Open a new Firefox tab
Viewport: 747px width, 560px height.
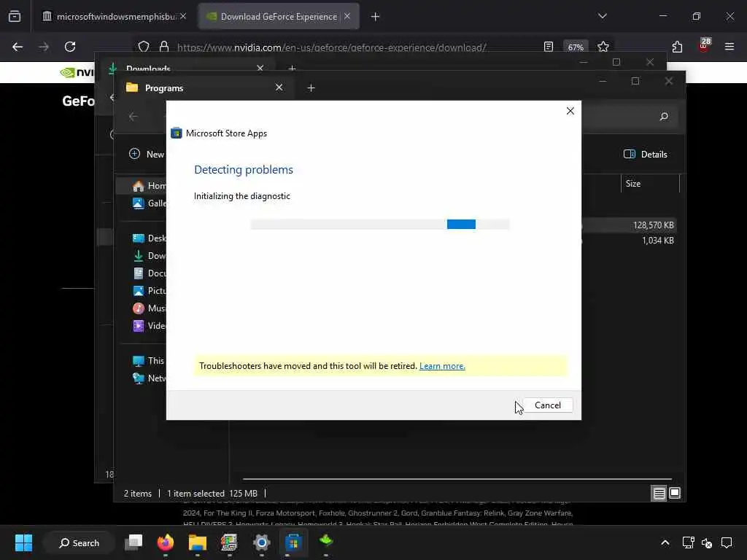(376, 17)
